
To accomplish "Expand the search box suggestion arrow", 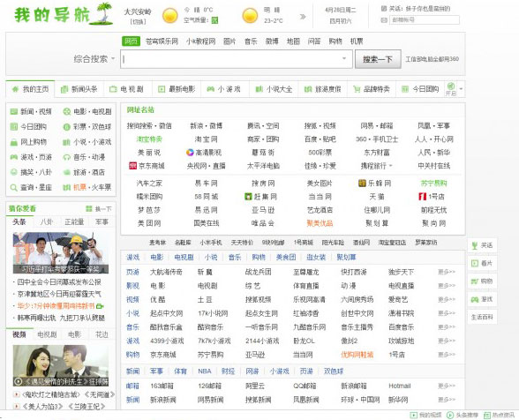I will pyautogui.click(x=344, y=58).
